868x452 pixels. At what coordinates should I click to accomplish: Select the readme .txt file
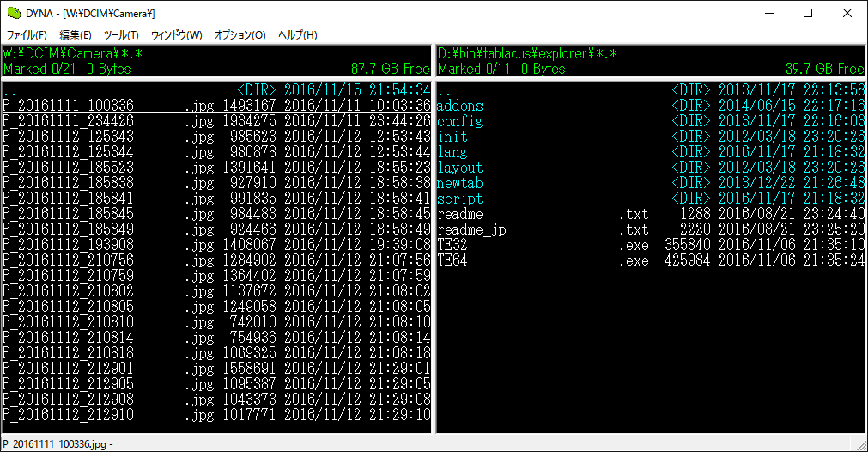coord(651,214)
